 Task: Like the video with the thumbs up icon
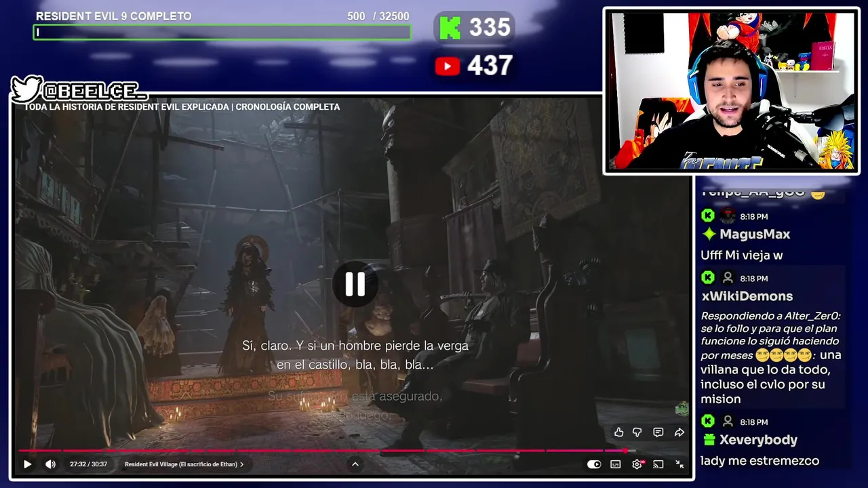coord(618,432)
